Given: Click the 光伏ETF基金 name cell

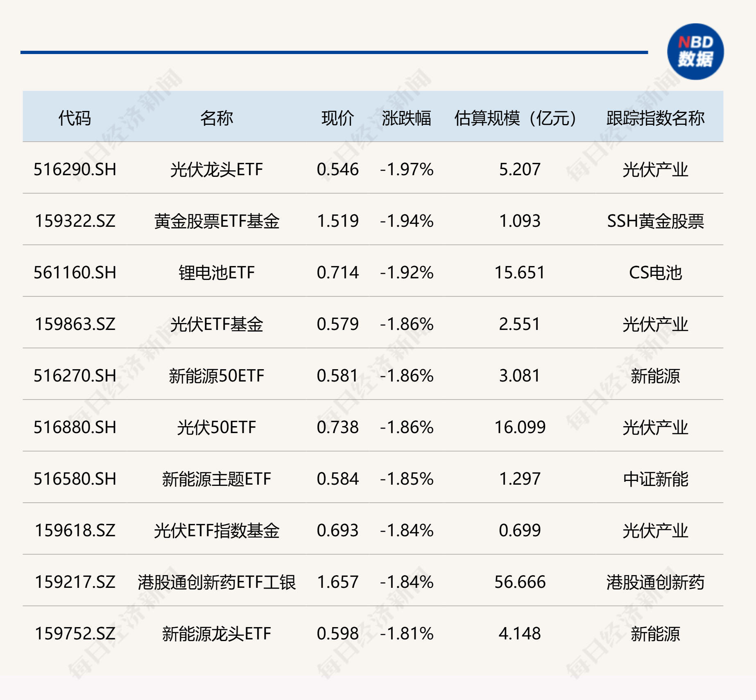Looking at the screenshot, I should [x=216, y=324].
